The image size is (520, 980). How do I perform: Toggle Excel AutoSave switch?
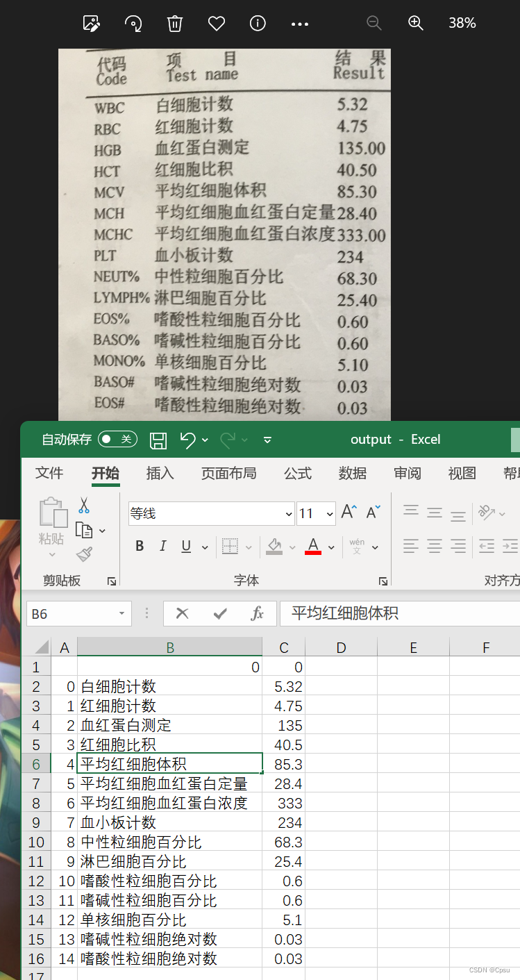[117, 439]
